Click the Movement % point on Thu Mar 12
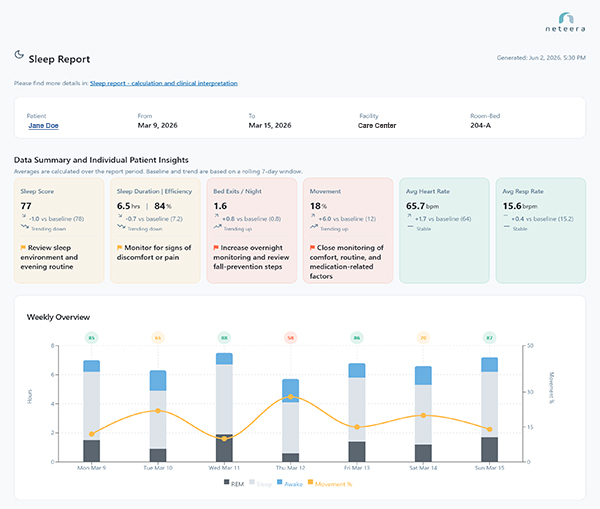The height and width of the screenshot is (509, 600). coord(290,397)
